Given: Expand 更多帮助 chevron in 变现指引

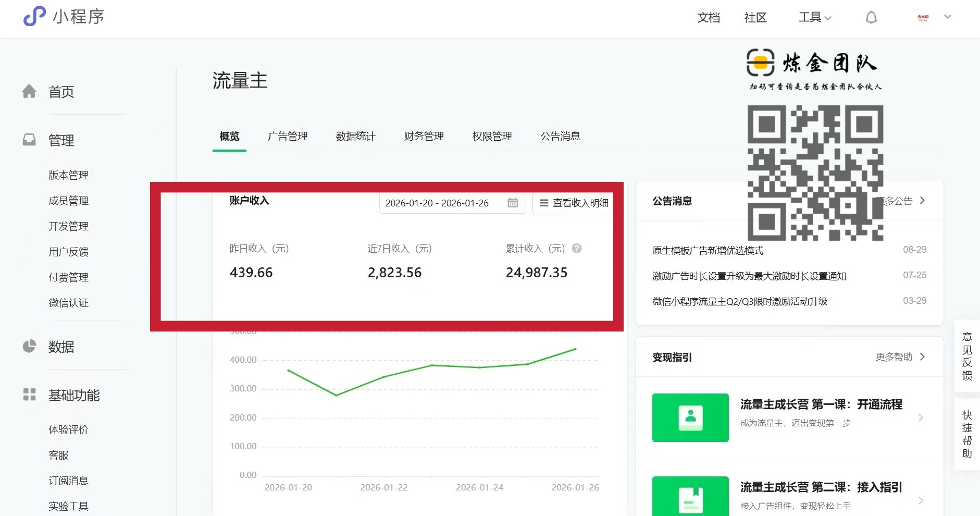Looking at the screenshot, I should 922,357.
